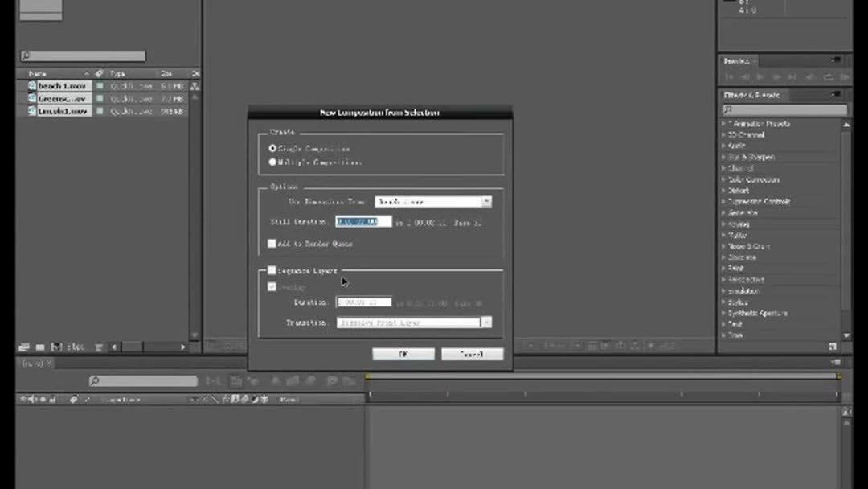The height and width of the screenshot is (489, 868).
Task: Click the New Folder icon in Project panel
Action: pyautogui.click(x=40, y=346)
